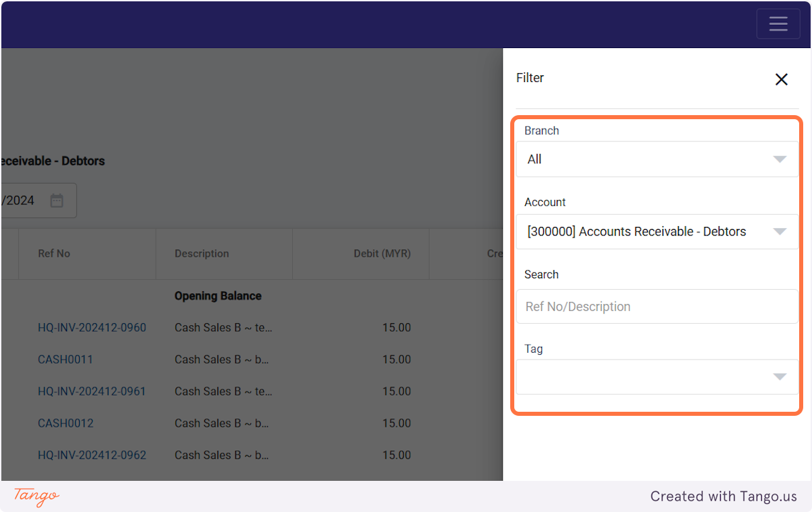
Task: Click the debit amount in HQ-INV-202412-0962 row
Action: 397,455
